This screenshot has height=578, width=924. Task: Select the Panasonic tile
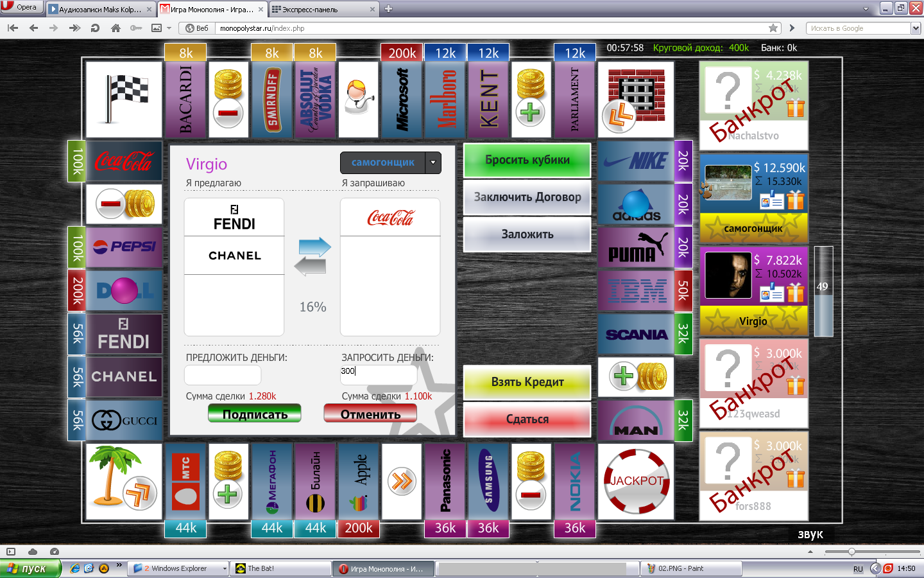coord(445,482)
